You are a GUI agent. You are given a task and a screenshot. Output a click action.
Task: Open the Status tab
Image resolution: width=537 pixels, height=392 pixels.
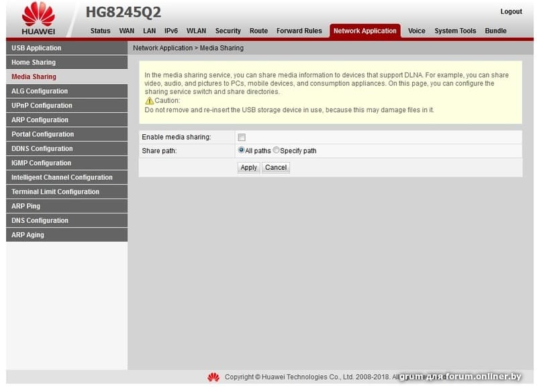pos(100,31)
